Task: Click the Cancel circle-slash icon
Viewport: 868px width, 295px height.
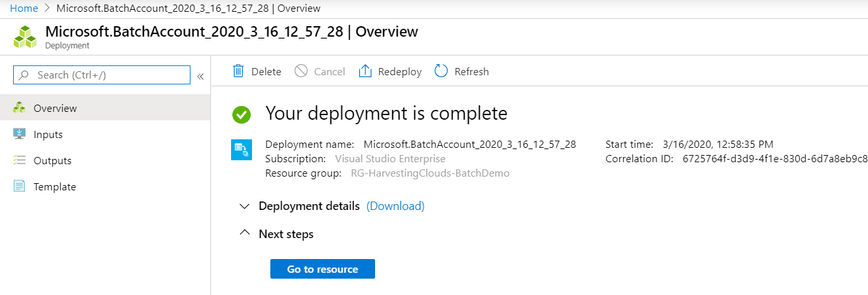Action: tap(301, 71)
